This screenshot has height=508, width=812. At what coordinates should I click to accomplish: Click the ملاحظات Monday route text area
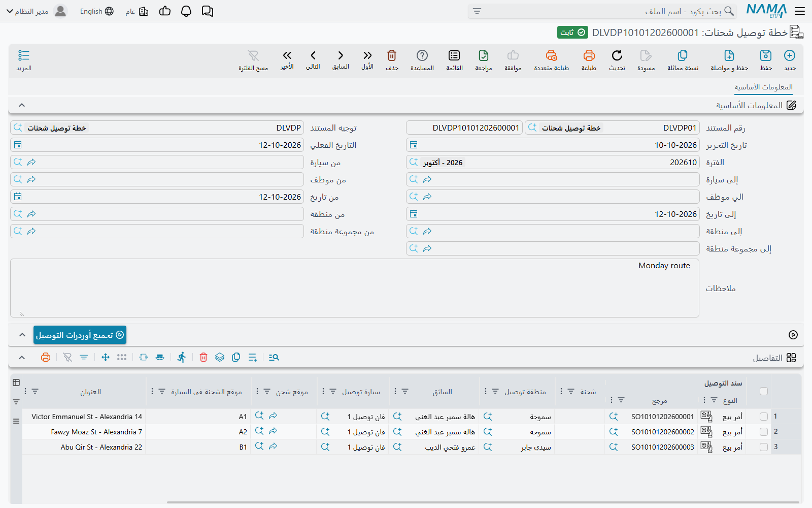coord(355,288)
